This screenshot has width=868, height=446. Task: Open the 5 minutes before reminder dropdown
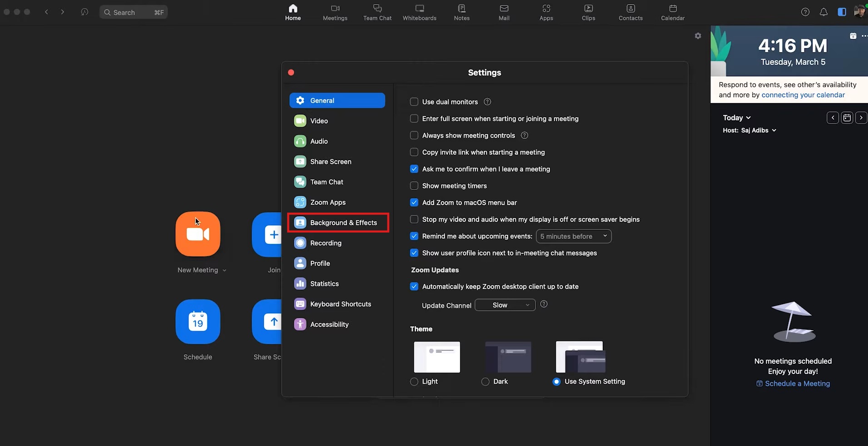tap(574, 236)
